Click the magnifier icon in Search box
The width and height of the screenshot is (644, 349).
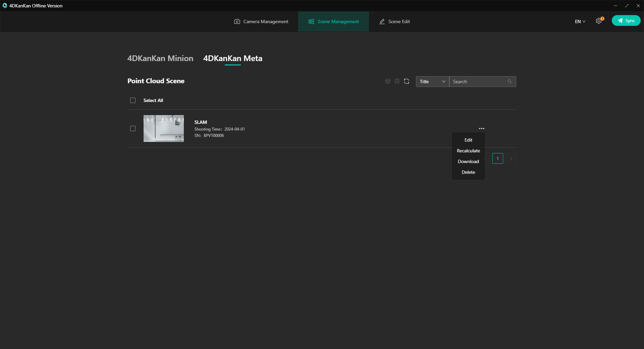click(x=509, y=82)
